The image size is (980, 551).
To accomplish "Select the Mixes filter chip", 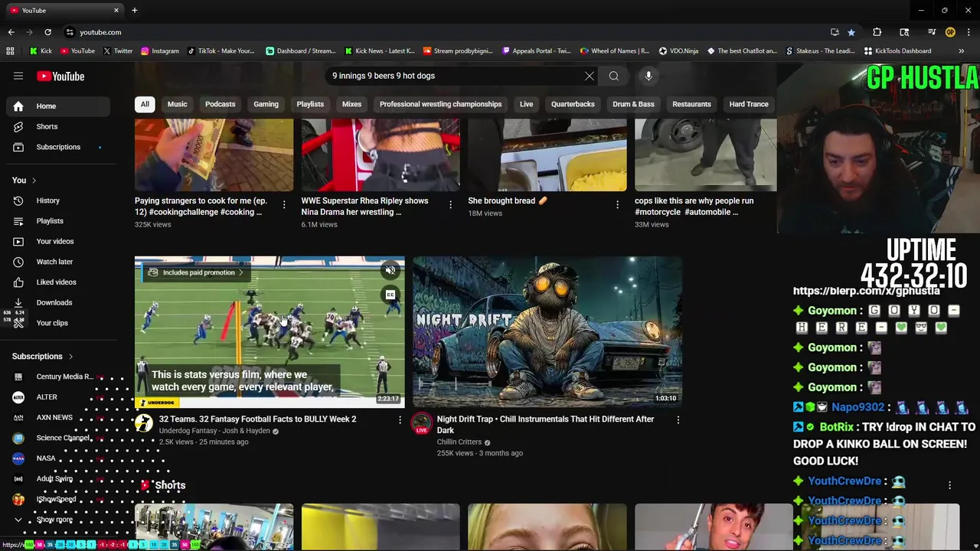I will (351, 104).
